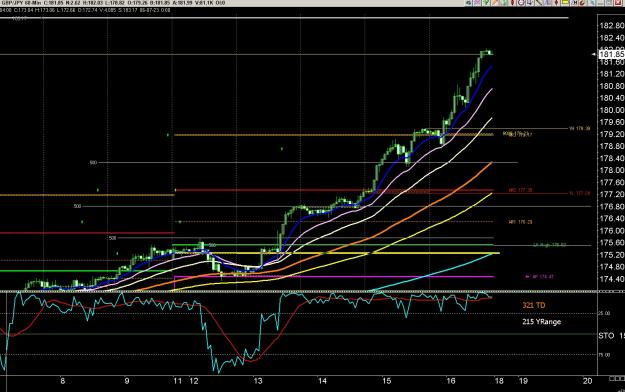Click the 174.40 price axis label

(x=612, y=278)
